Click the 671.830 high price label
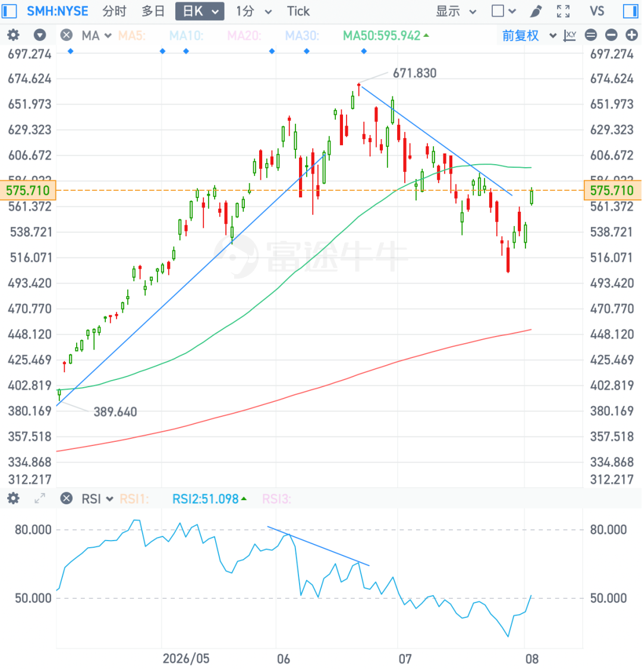 (414, 73)
